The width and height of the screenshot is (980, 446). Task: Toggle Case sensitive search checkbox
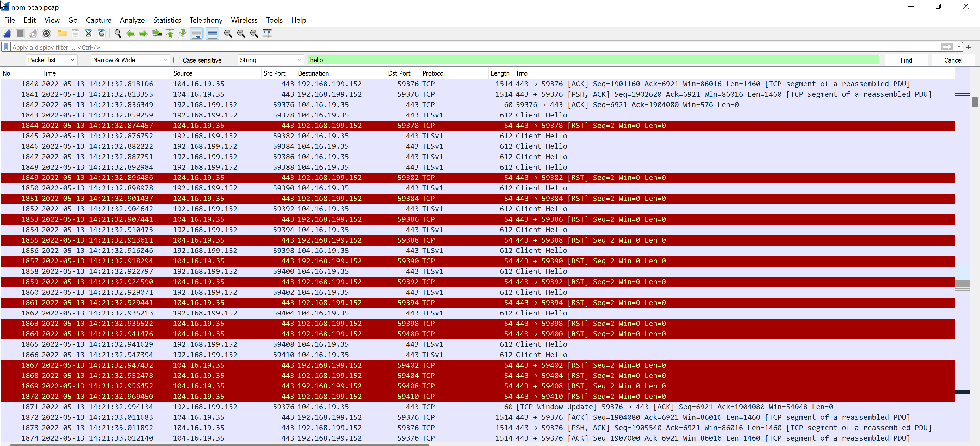177,60
